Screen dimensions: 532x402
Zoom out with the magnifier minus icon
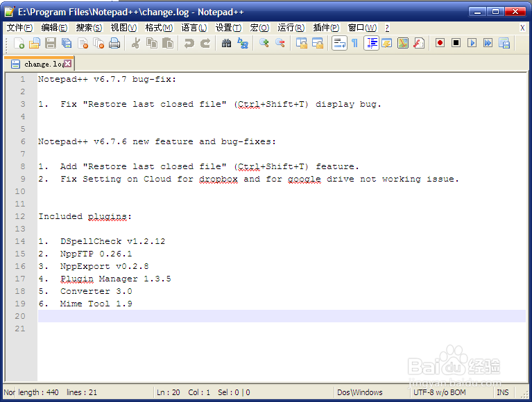[x=280, y=43]
